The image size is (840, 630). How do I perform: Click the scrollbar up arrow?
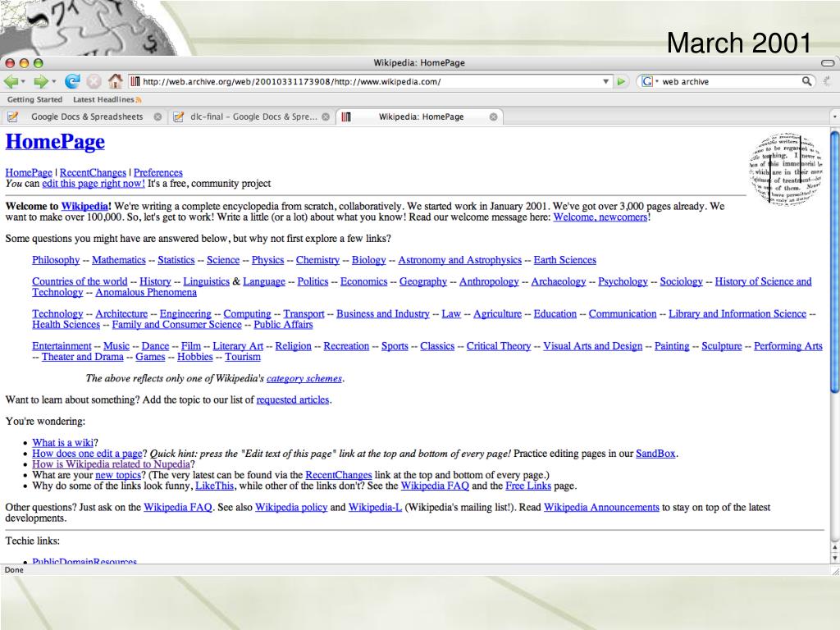tap(834, 547)
